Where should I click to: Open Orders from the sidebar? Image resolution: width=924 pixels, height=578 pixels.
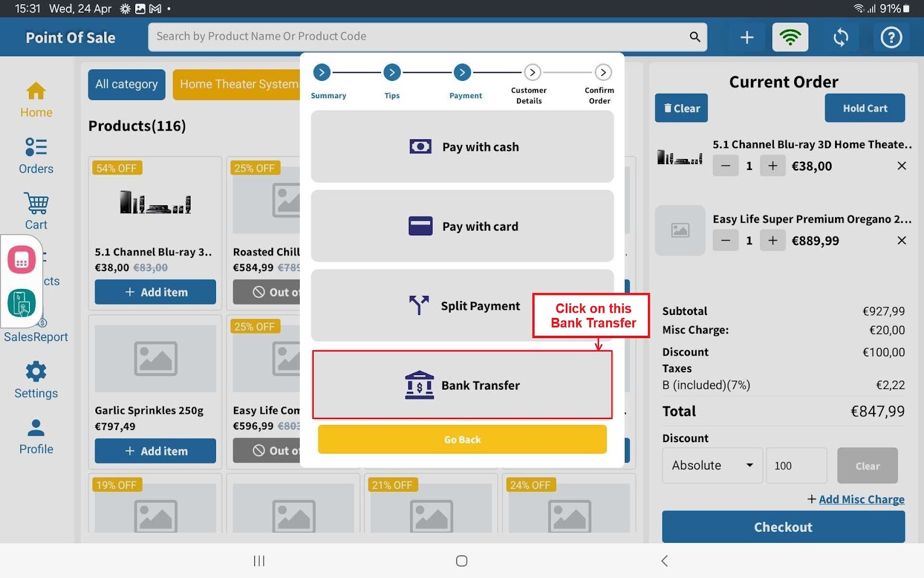pos(36,156)
